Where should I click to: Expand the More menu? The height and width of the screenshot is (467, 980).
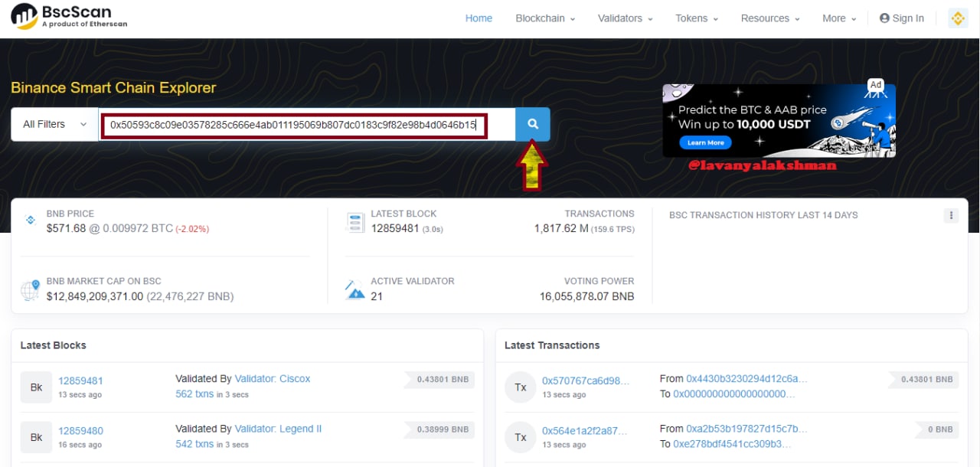click(839, 18)
